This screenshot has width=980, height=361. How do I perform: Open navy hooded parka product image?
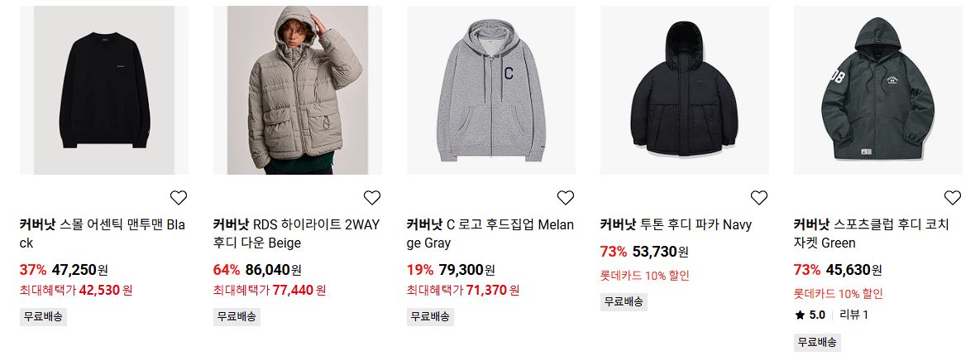[685, 90]
